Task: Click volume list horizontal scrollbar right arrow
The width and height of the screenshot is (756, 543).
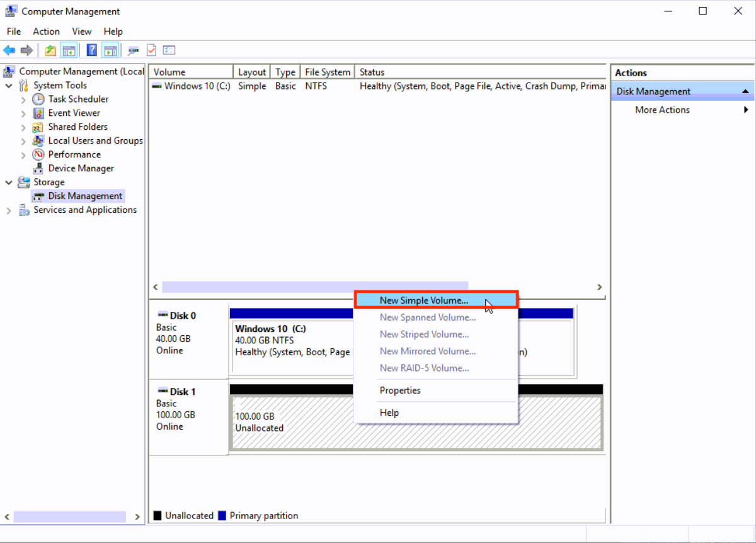Action: pos(600,287)
